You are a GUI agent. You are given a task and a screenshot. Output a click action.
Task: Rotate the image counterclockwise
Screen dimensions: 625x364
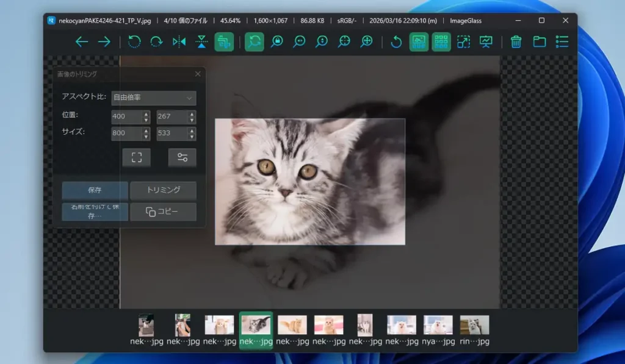(x=135, y=42)
